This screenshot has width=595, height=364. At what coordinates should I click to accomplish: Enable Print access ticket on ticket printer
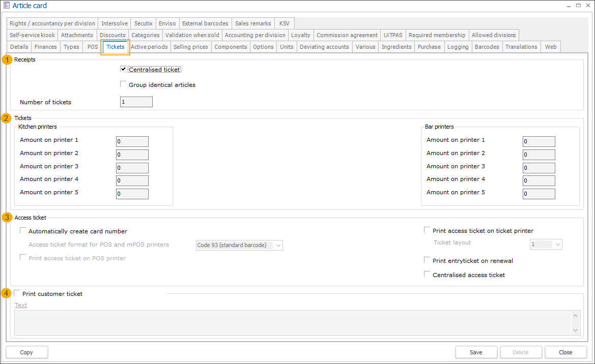[427, 231]
